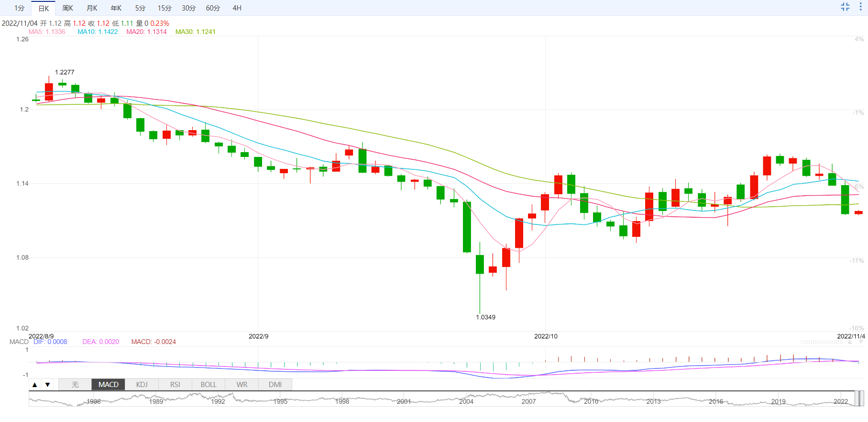868x422 pixels.
Task: Click 2019 on the overview timeline
Action: (779, 401)
